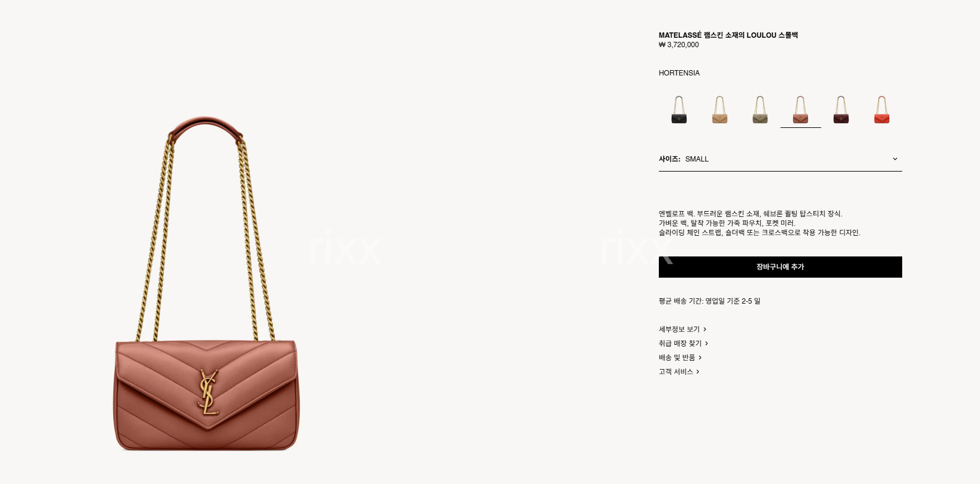Open the 사이즈 SMALL size dropdown
Image resolution: width=980 pixels, height=484 pixels.
[x=780, y=159]
